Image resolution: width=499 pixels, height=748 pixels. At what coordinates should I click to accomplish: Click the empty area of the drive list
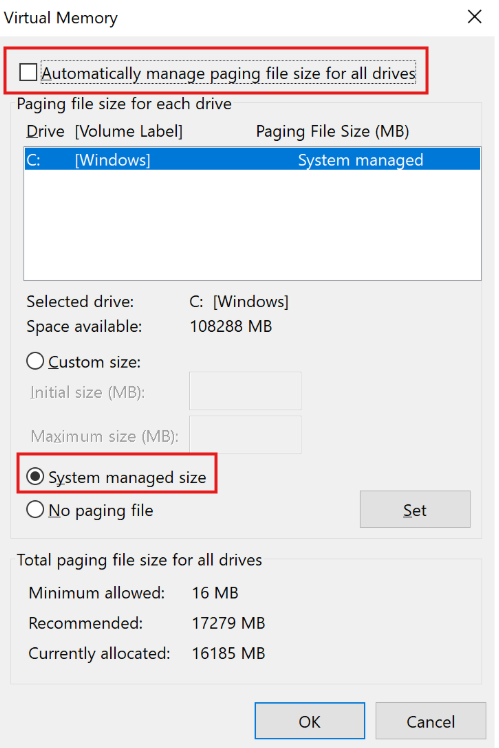pos(252,224)
